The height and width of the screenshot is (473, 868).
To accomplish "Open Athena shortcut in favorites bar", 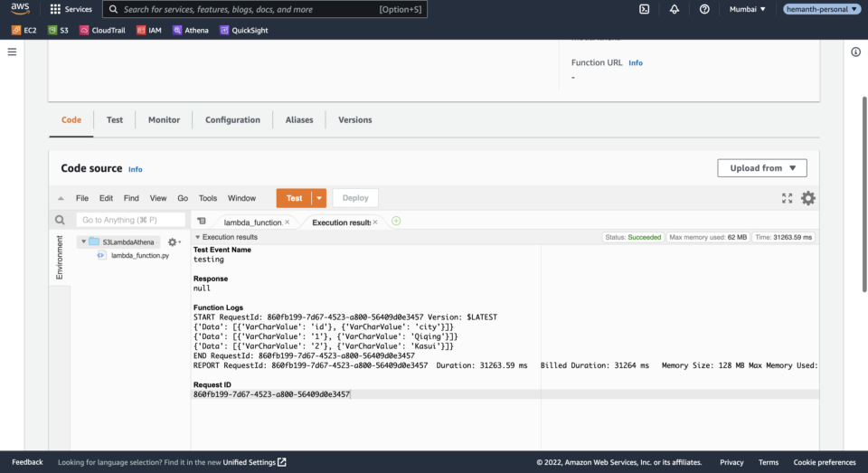I will [x=191, y=30].
